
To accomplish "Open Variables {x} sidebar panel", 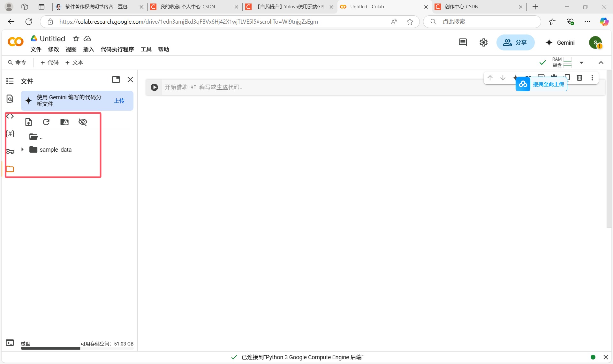I will coord(10,133).
